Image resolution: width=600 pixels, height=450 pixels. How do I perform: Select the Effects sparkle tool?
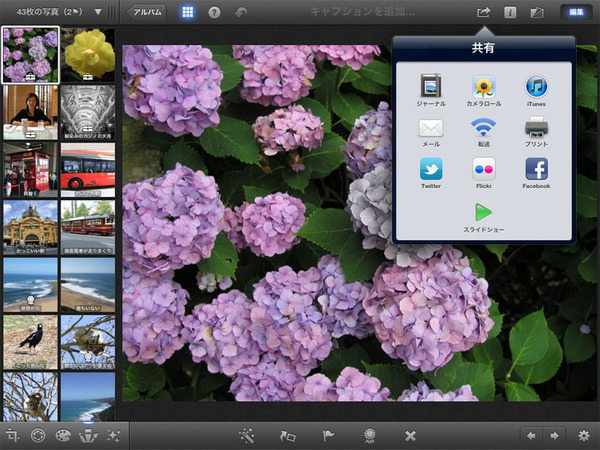(x=113, y=435)
